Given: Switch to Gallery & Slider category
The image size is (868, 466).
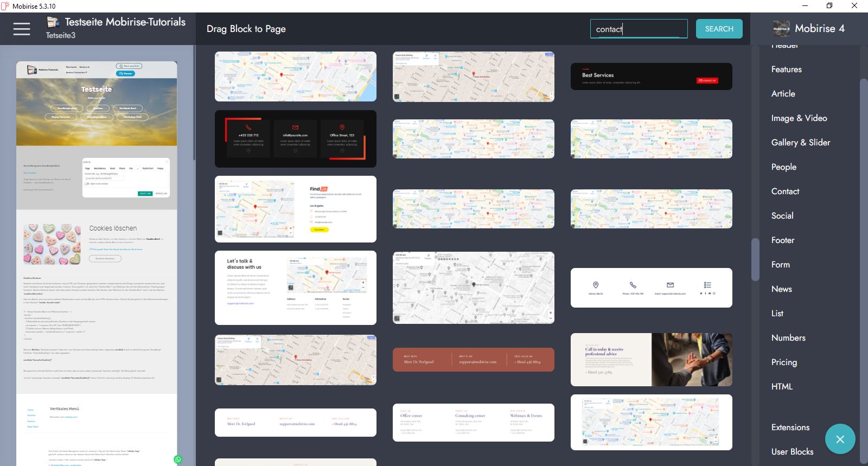Looking at the screenshot, I should click(800, 142).
